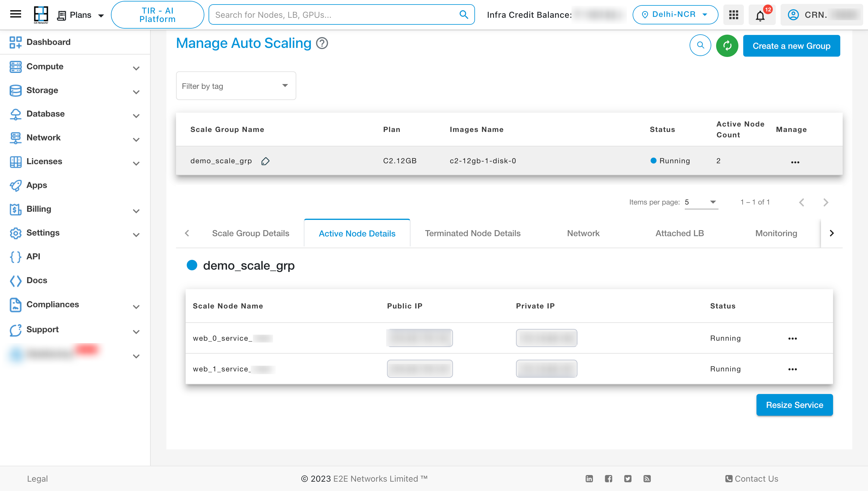868x491 pixels.
Task: Open the Filter by tag dropdown
Action: [236, 86]
